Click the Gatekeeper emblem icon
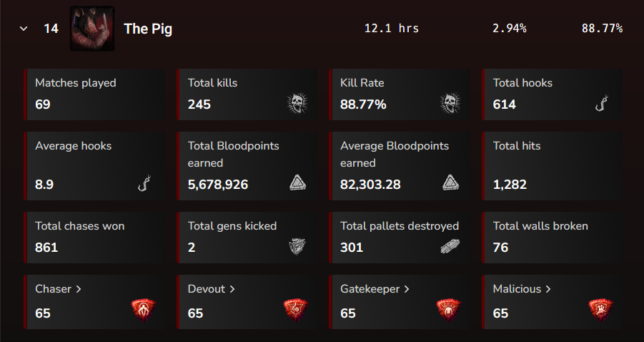Image resolution: width=644 pixels, height=342 pixels. pyautogui.click(x=450, y=310)
